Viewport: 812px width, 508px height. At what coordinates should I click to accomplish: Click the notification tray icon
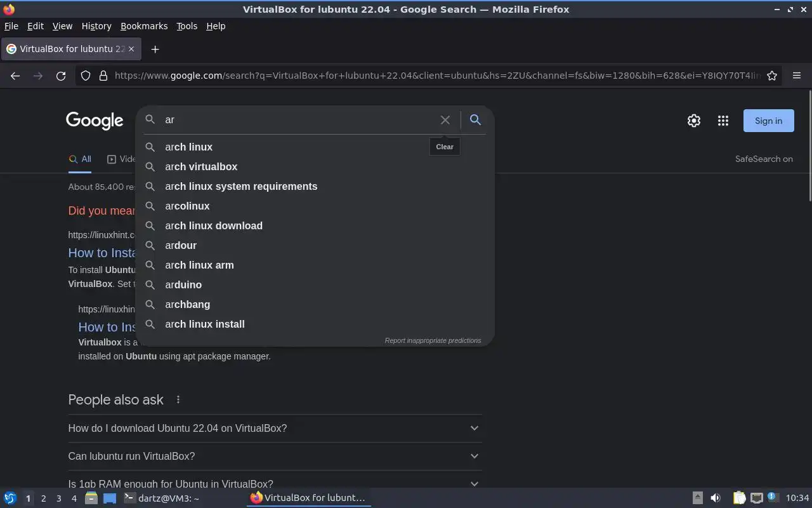click(x=773, y=497)
